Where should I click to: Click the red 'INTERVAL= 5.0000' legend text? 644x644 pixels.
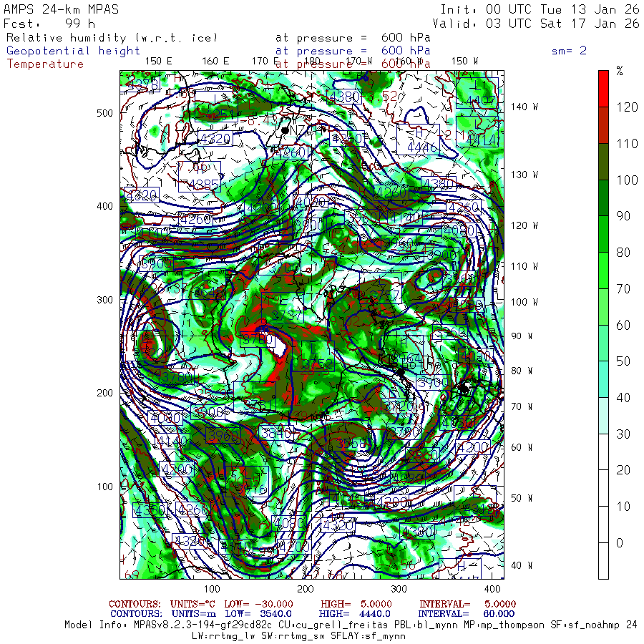pyautogui.click(x=467, y=604)
